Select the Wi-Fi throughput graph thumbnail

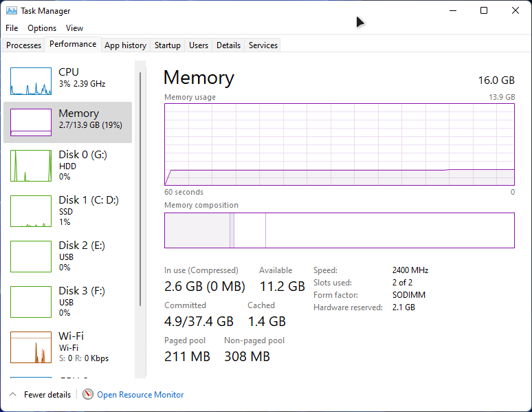pyautogui.click(x=31, y=347)
